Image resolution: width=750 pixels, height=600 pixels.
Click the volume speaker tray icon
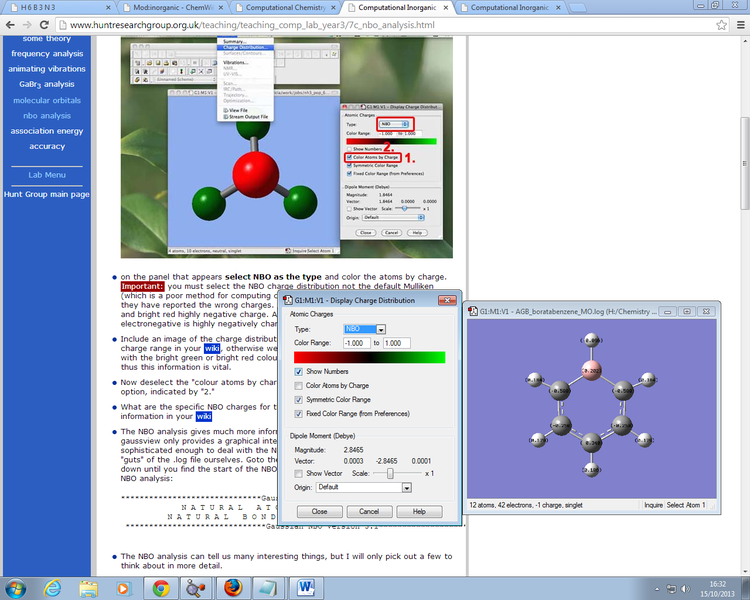coord(685,589)
